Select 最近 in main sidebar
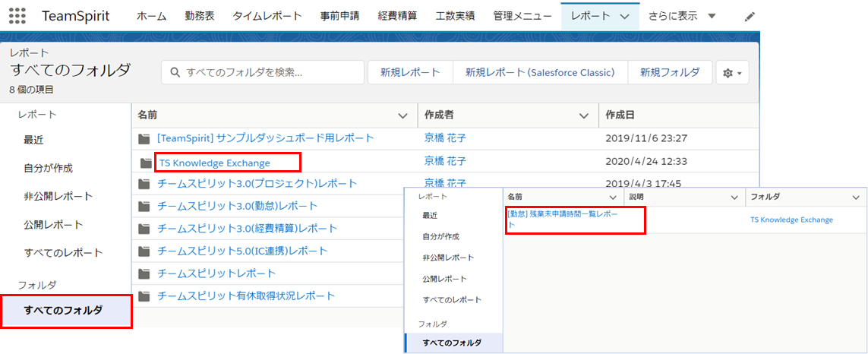The height and width of the screenshot is (354, 868). point(33,141)
